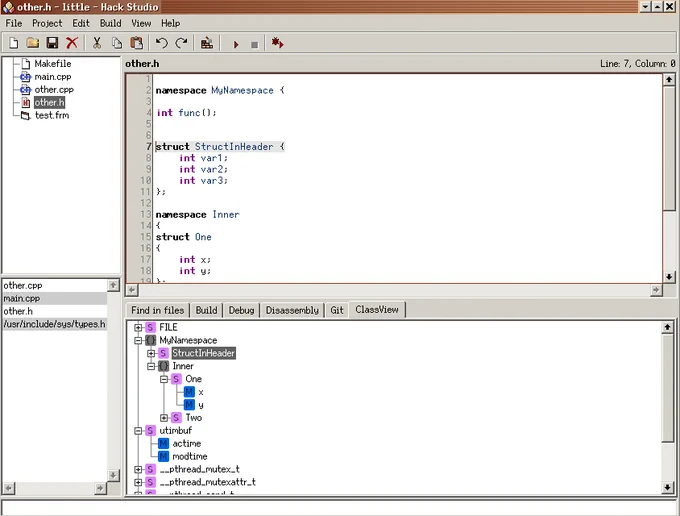
Task: Click the Open project folder icon
Action: pos(33,43)
